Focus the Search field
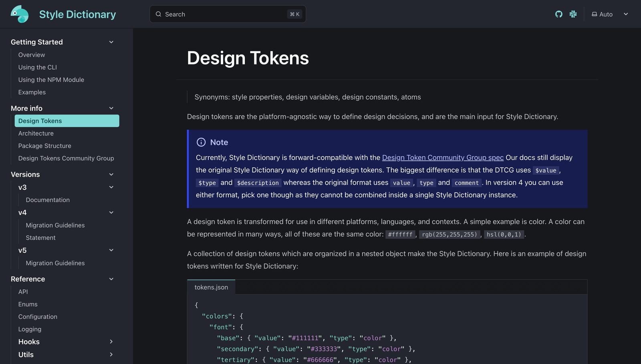 coord(228,14)
